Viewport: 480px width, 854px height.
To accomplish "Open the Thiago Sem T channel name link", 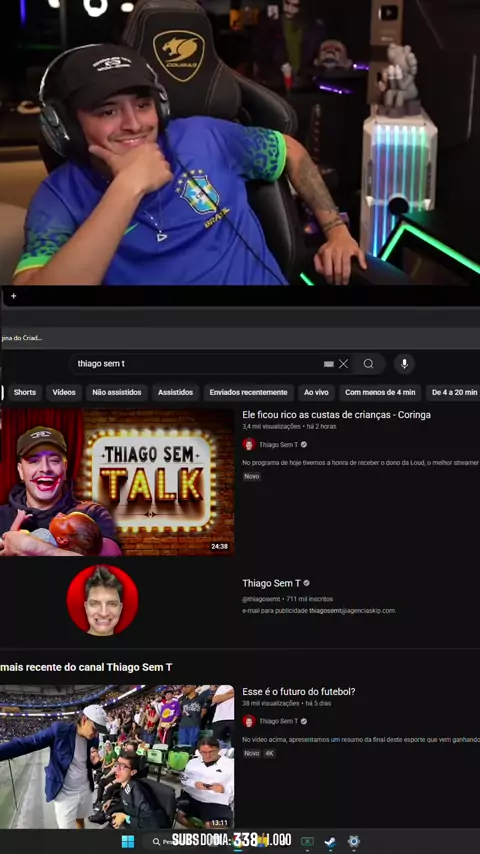I will (271, 583).
